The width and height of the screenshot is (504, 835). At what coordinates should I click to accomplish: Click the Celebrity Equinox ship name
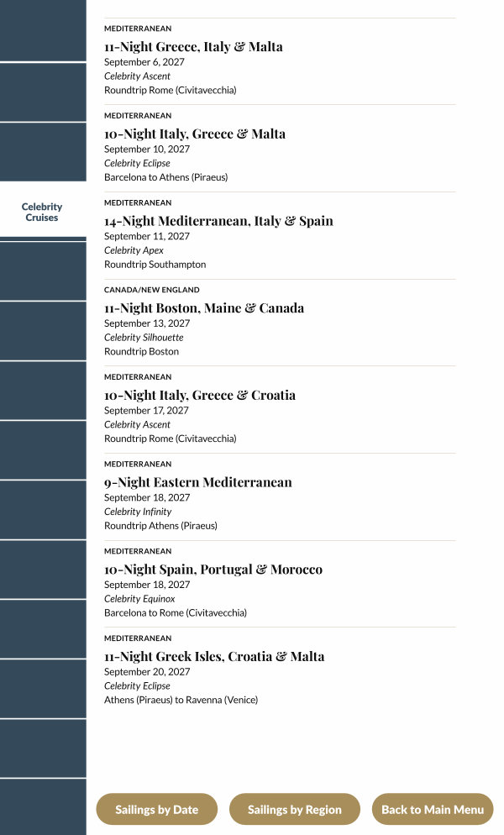click(x=139, y=599)
